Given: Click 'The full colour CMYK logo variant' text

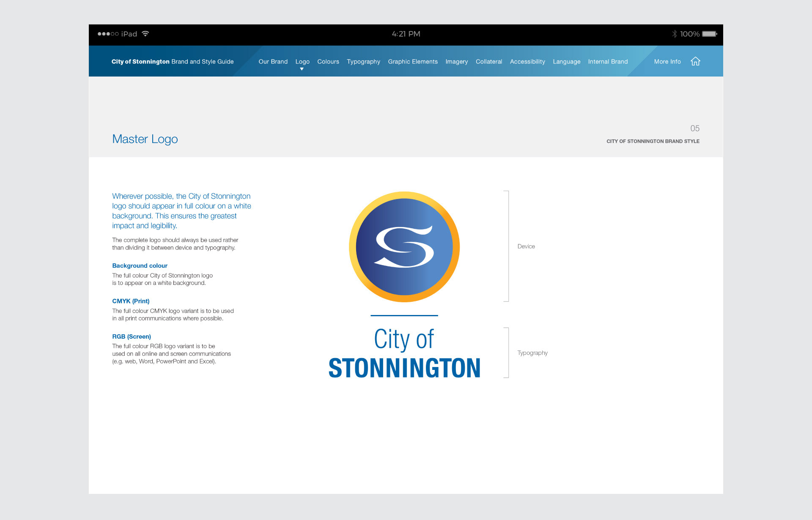Looking at the screenshot, I should tap(173, 315).
